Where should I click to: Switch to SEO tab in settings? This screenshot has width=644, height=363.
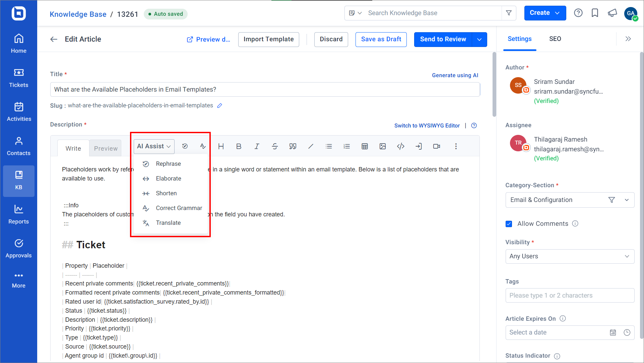(x=556, y=39)
